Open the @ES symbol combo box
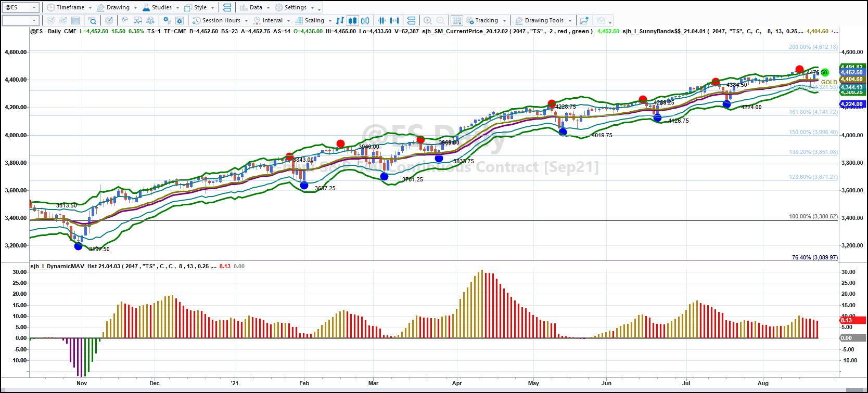 point(21,7)
